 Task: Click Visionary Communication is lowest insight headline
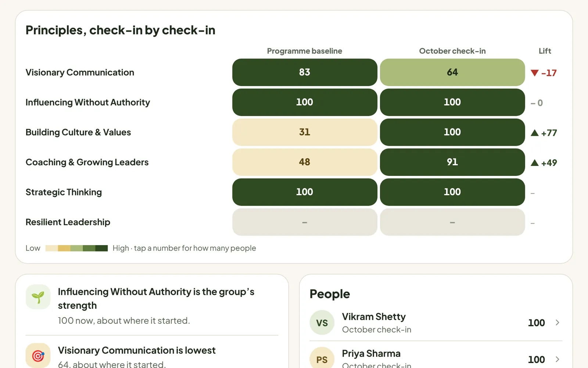pyautogui.click(x=137, y=350)
